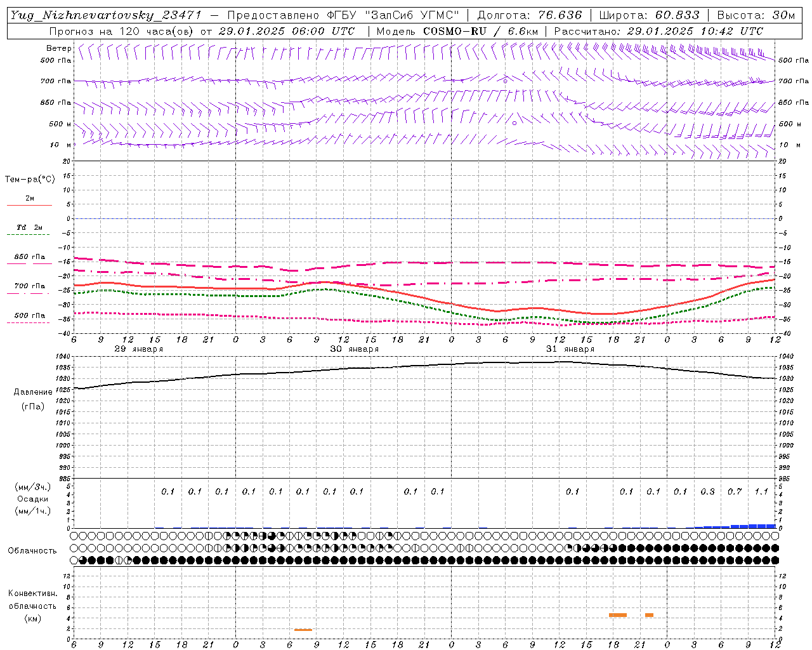Click the tallest blue precipitation bar
This screenshot has width=812, height=650.
pyautogui.click(x=762, y=526)
